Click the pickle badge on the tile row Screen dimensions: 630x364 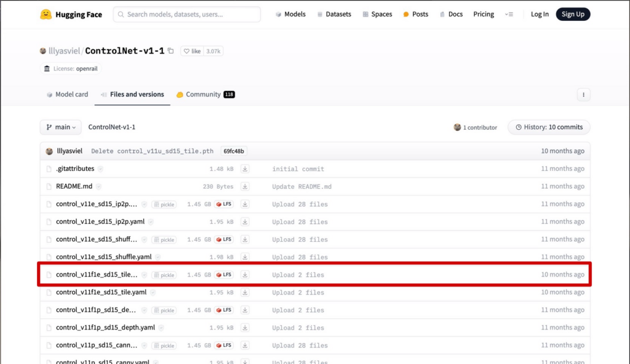164,275
